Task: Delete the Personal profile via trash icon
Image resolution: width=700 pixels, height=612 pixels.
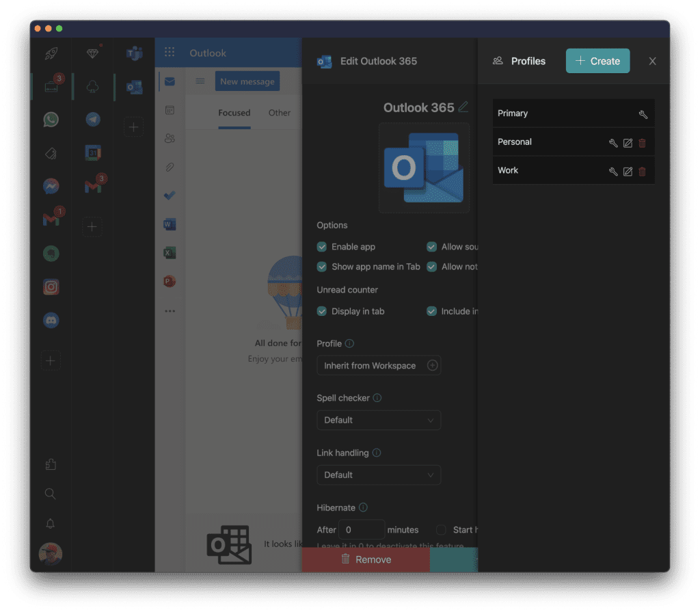Action: tap(642, 142)
